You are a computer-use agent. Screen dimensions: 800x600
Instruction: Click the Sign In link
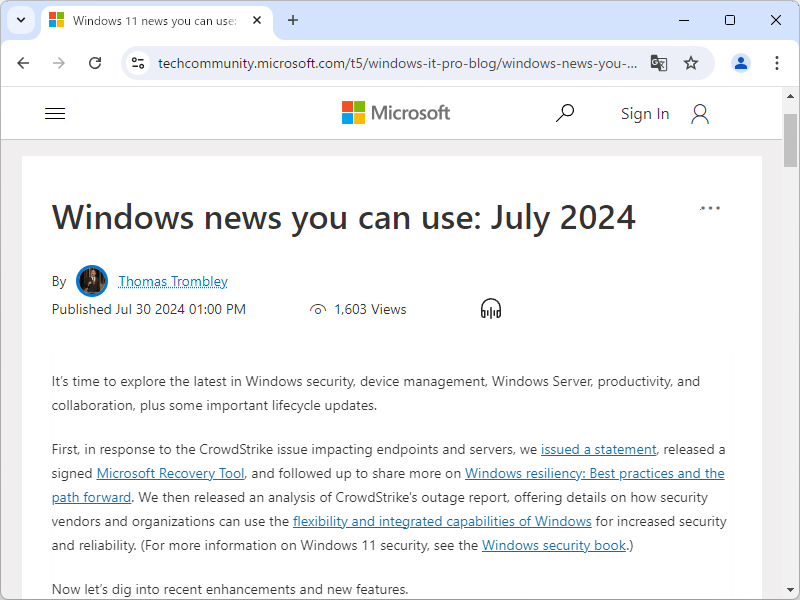644,113
